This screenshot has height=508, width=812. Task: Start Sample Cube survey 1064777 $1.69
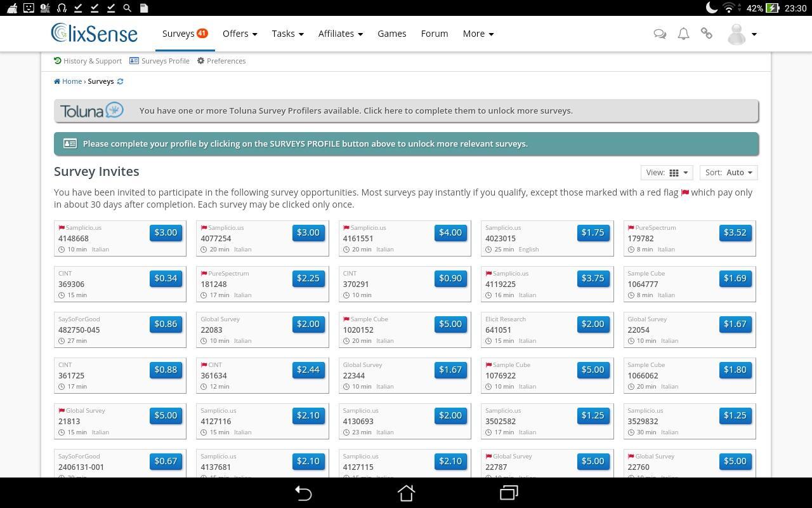[x=735, y=278]
